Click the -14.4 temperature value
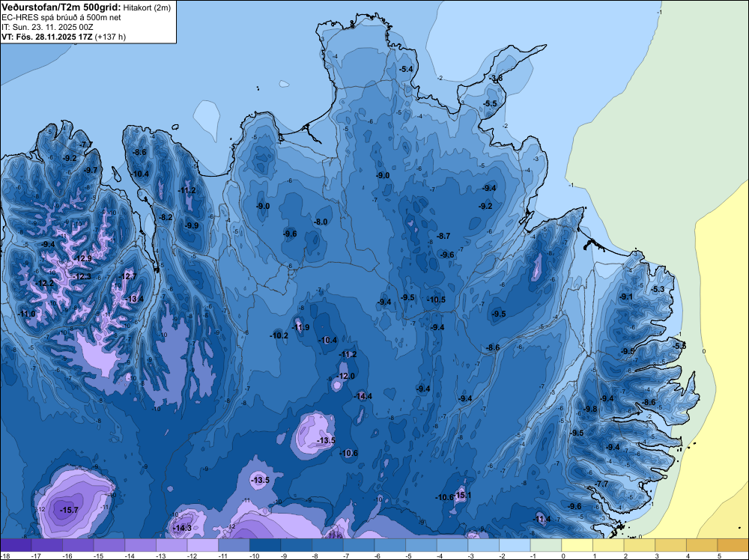The width and height of the screenshot is (749, 560). 363,396
